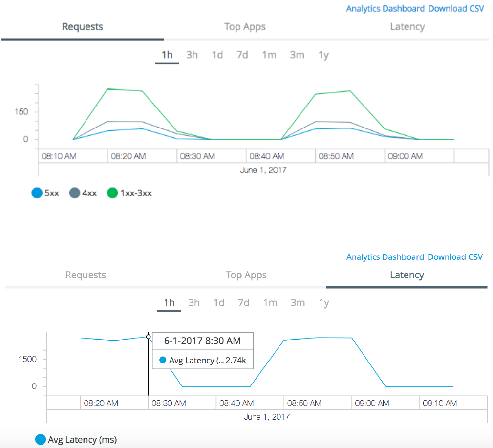Toggle the 1xx-3xx series legend dot
The width and height of the screenshot is (493, 448).
113,193
